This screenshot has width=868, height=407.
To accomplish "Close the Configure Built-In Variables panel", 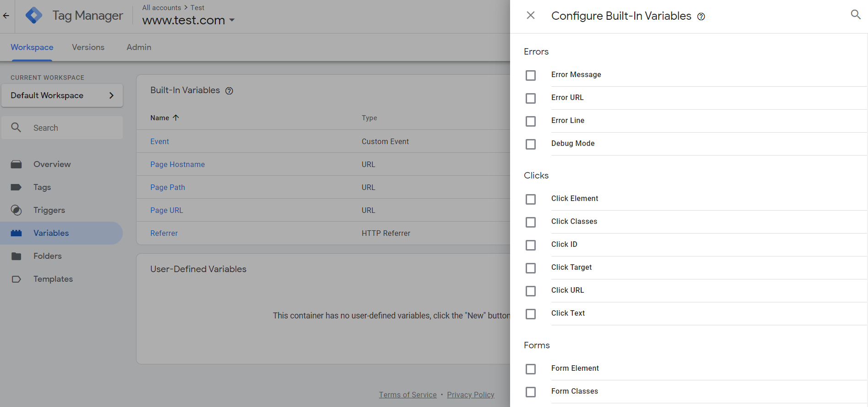I will pos(531,16).
